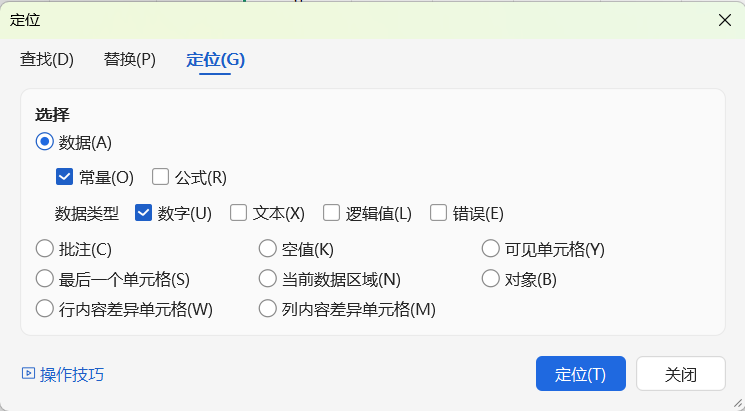Screen dimensions: 745x411
Task: Open the 替换(P) tab
Action: point(130,59)
